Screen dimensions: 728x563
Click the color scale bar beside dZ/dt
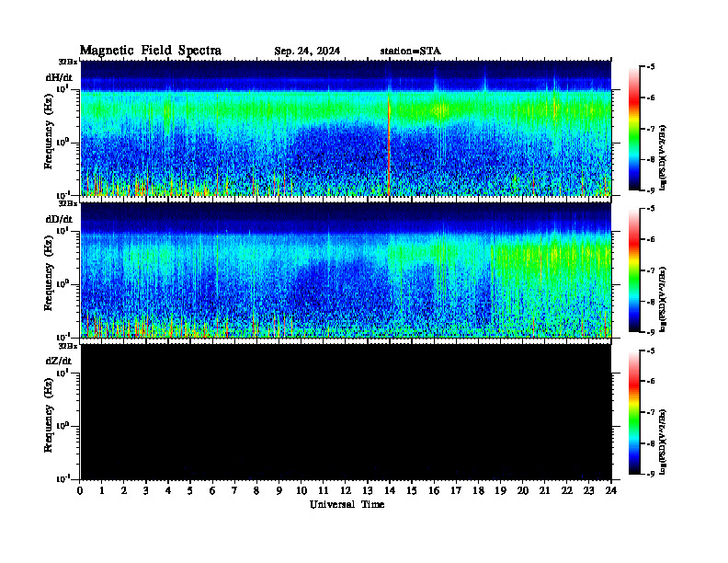pyautogui.click(x=634, y=412)
